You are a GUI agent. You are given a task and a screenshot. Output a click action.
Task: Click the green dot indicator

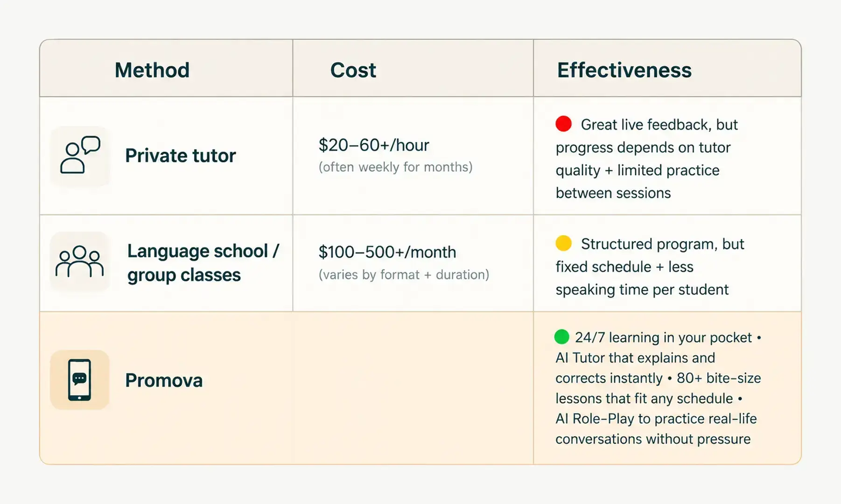coord(561,336)
